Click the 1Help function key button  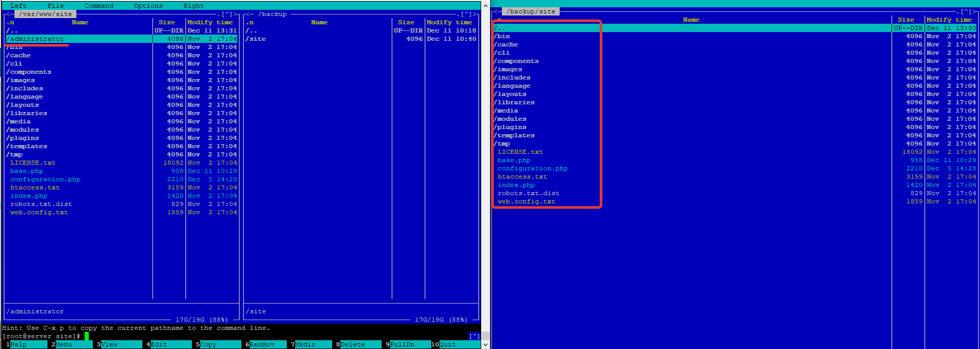[x=26, y=344]
